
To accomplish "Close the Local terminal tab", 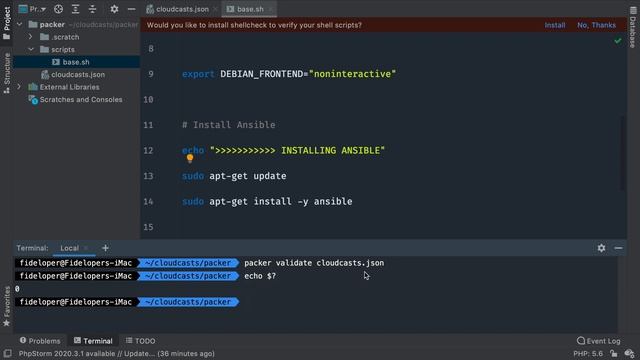I will (86, 248).
